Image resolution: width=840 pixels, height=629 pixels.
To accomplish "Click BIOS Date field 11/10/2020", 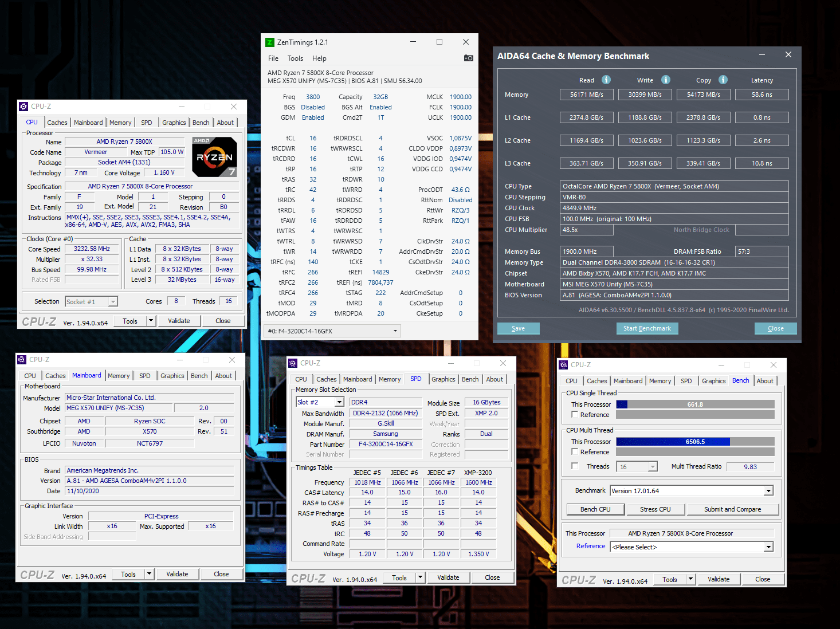I will tap(150, 491).
